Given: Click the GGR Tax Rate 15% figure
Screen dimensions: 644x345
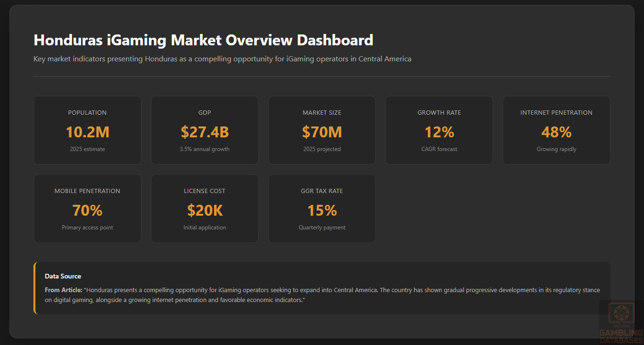Looking at the screenshot, I should [322, 210].
